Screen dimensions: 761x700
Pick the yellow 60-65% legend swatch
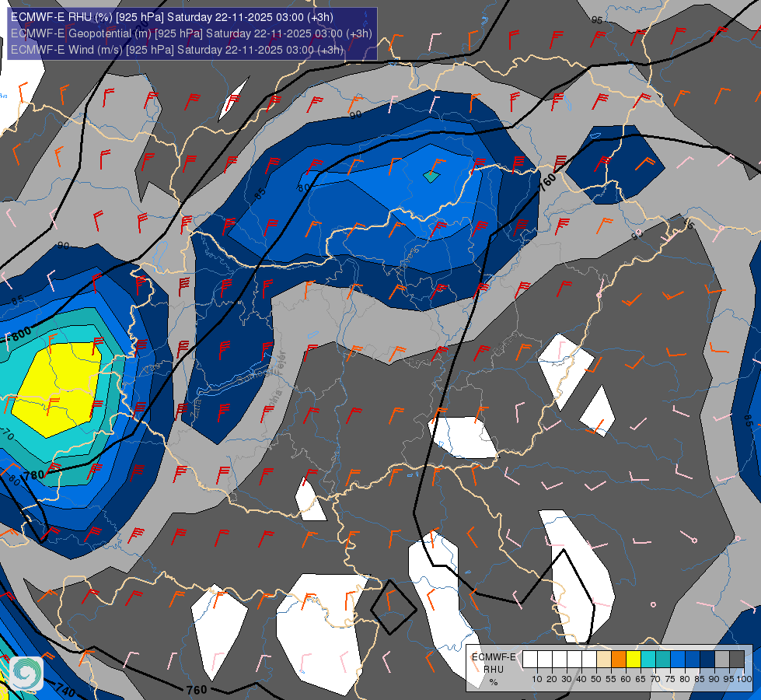tap(634, 659)
